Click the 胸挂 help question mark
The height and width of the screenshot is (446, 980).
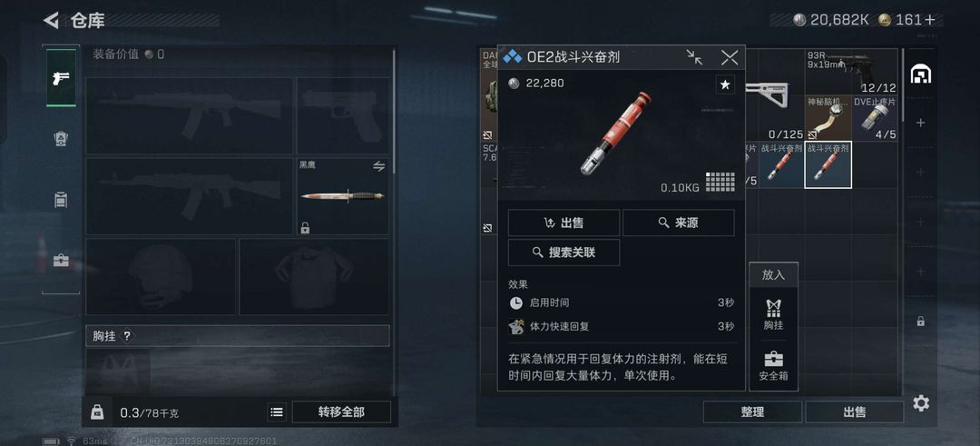coord(127,336)
